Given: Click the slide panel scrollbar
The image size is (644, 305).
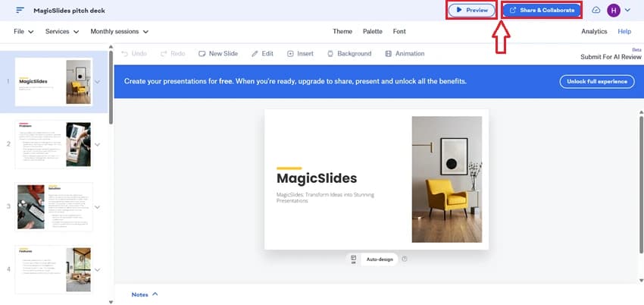Looking at the screenshot, I should pyautogui.click(x=111, y=87).
